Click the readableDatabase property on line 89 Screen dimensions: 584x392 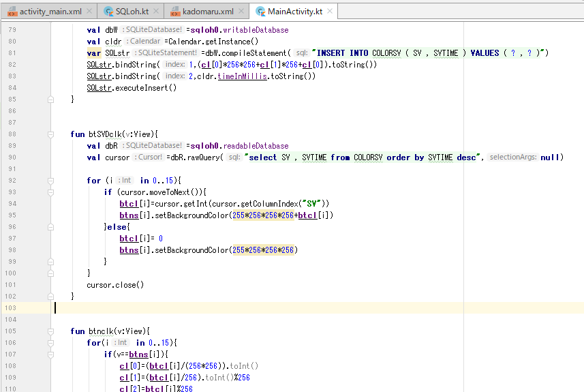[256, 146]
